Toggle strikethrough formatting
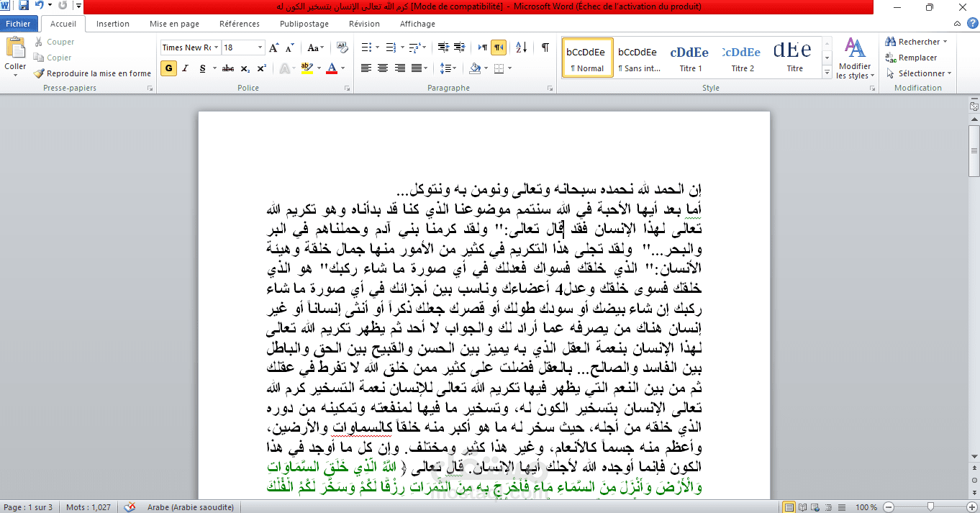 [228, 68]
